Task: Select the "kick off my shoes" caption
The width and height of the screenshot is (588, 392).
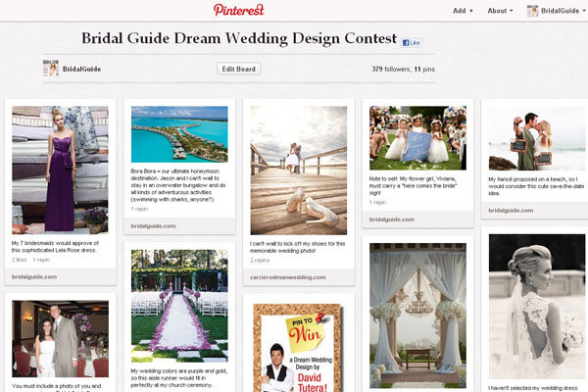Action: pos(297,247)
